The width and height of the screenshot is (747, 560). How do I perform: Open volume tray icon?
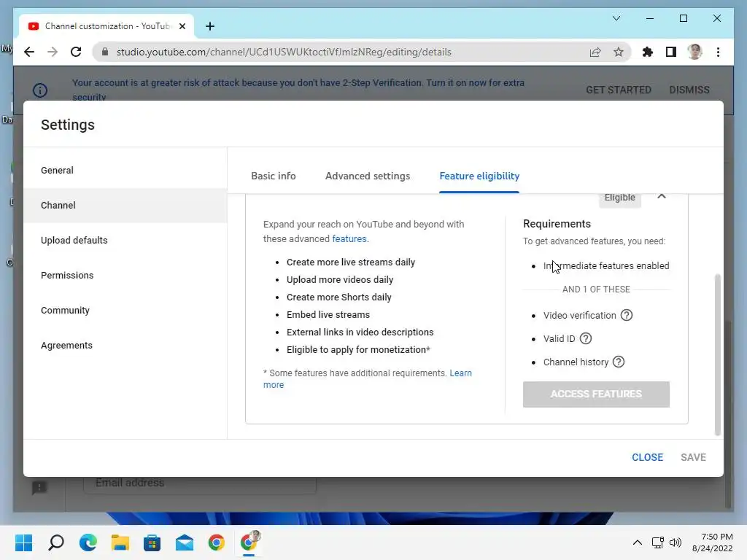coord(675,542)
